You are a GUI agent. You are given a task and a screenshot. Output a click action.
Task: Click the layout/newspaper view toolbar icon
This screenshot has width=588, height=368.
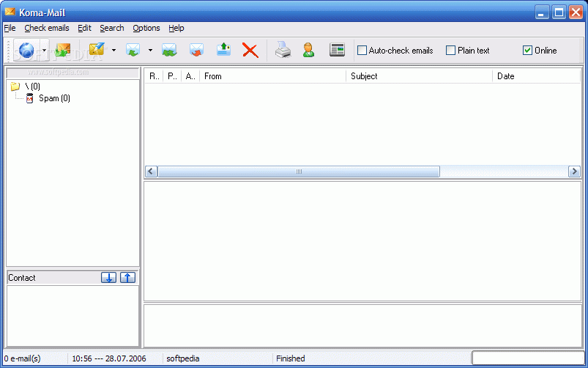coord(337,50)
